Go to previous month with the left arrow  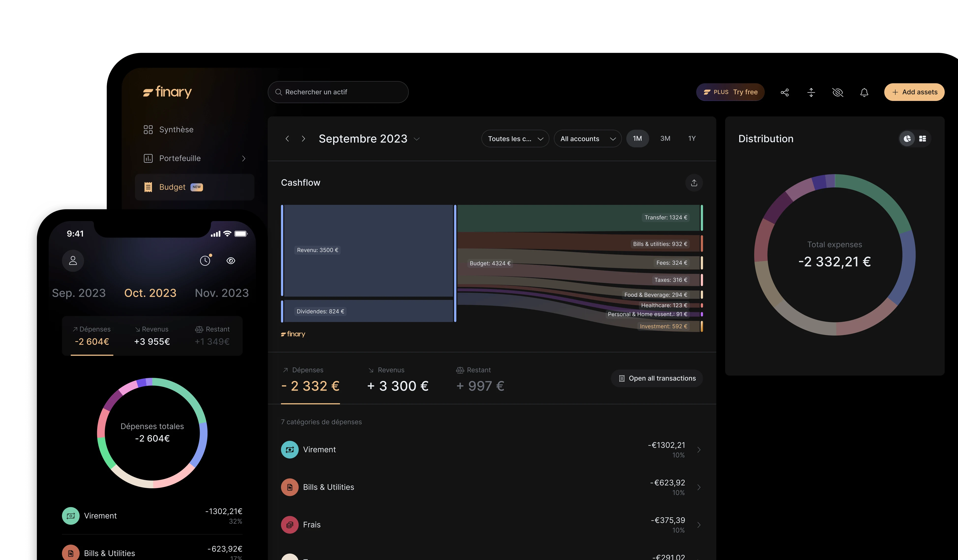(x=287, y=139)
